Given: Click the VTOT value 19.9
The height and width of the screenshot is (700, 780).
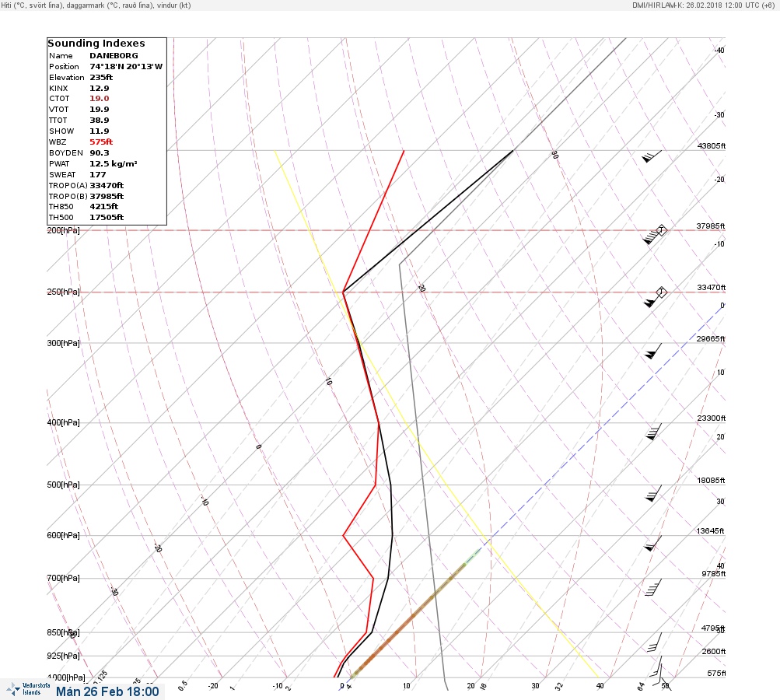Looking at the screenshot, I should [100, 110].
